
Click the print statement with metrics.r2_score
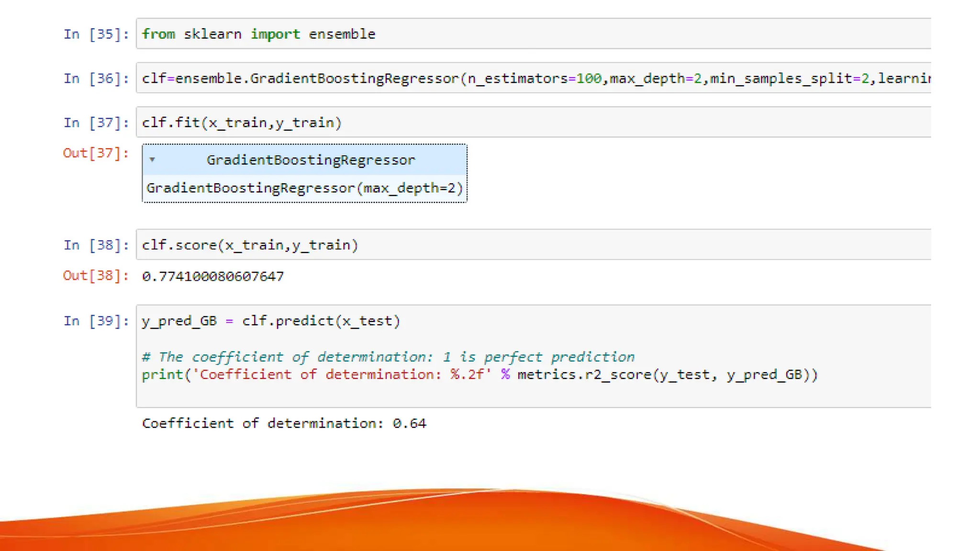[479, 375]
